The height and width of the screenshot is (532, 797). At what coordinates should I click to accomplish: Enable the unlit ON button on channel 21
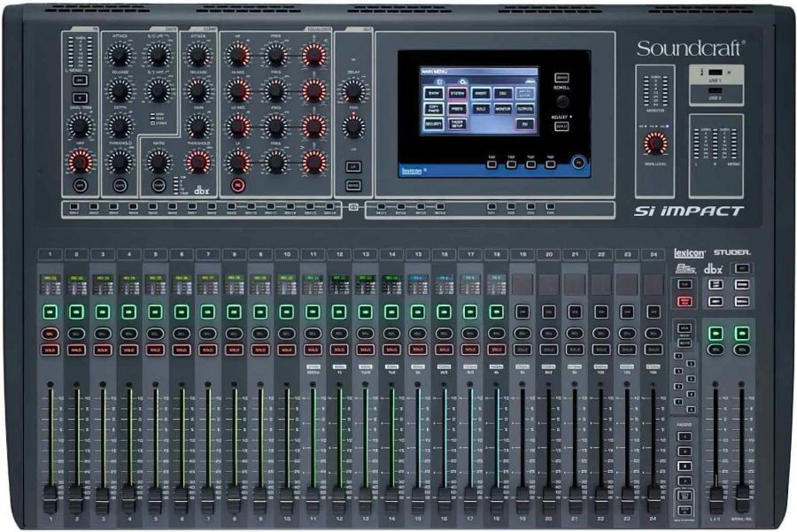pyautogui.click(x=575, y=312)
